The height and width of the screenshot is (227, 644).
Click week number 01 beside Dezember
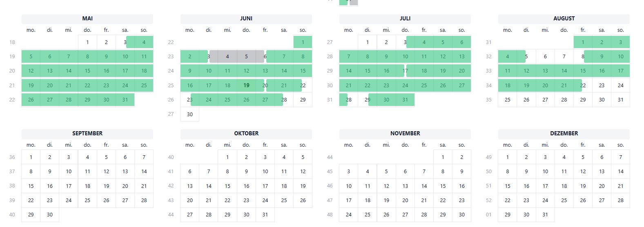(x=489, y=215)
